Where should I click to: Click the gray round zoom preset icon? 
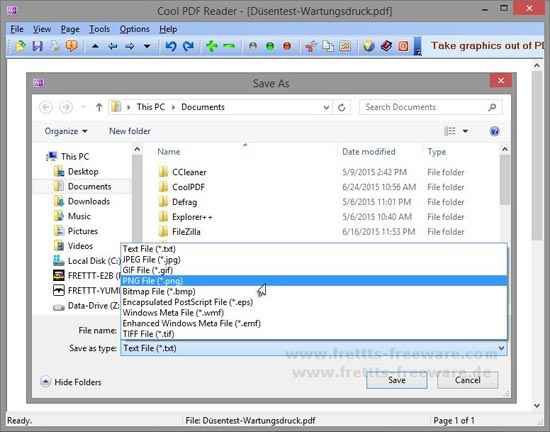click(x=253, y=46)
